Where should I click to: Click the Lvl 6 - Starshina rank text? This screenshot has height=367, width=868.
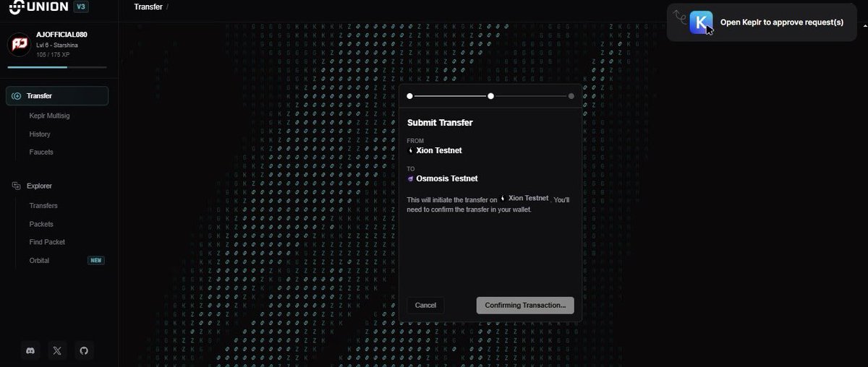tap(57, 46)
